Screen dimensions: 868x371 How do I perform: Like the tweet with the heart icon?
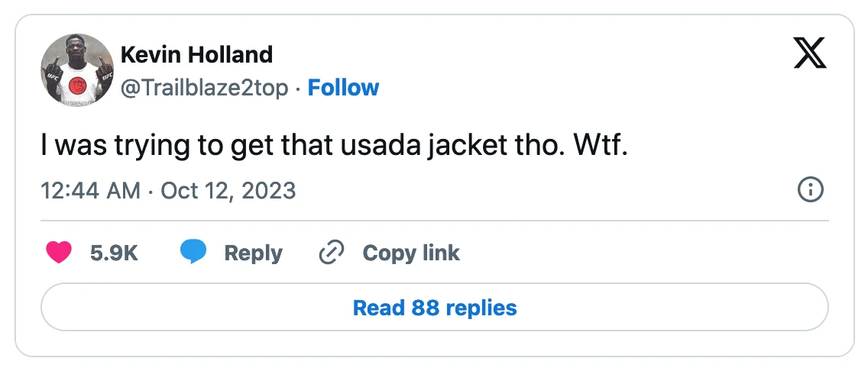[x=59, y=253]
